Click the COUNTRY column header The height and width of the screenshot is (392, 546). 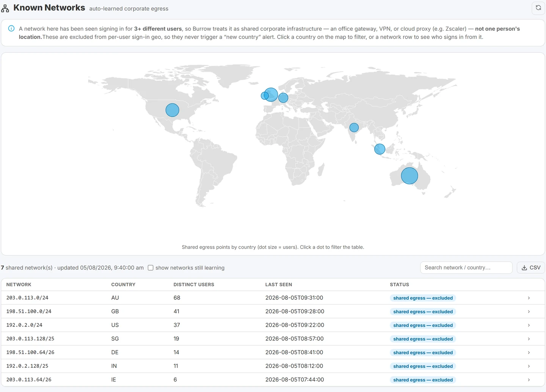pos(123,285)
